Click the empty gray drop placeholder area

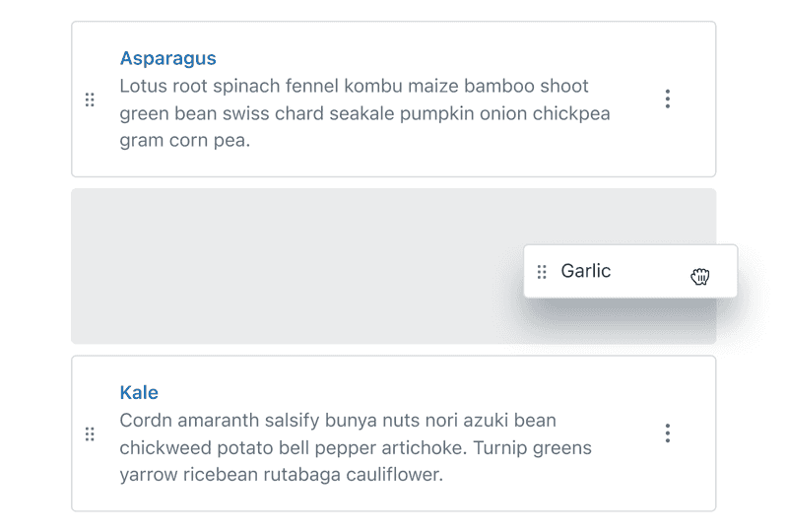click(295, 266)
